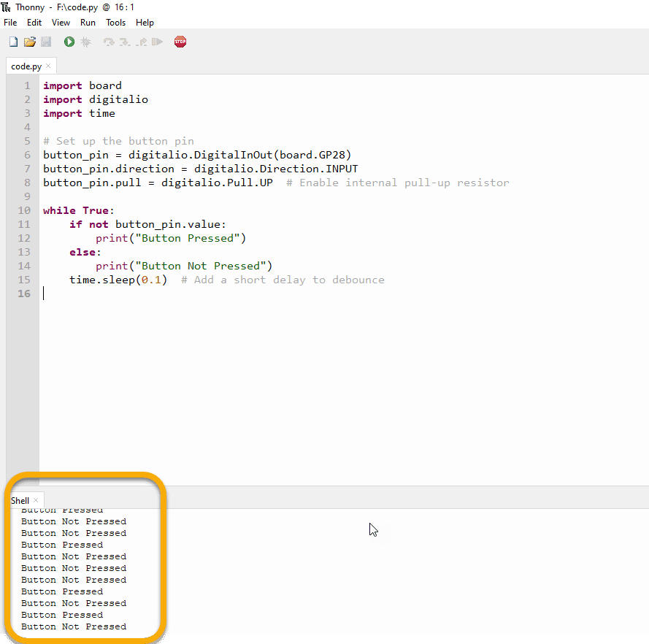This screenshot has height=644, width=649.
Task: Start debugging with the bug icon
Action: (x=86, y=42)
